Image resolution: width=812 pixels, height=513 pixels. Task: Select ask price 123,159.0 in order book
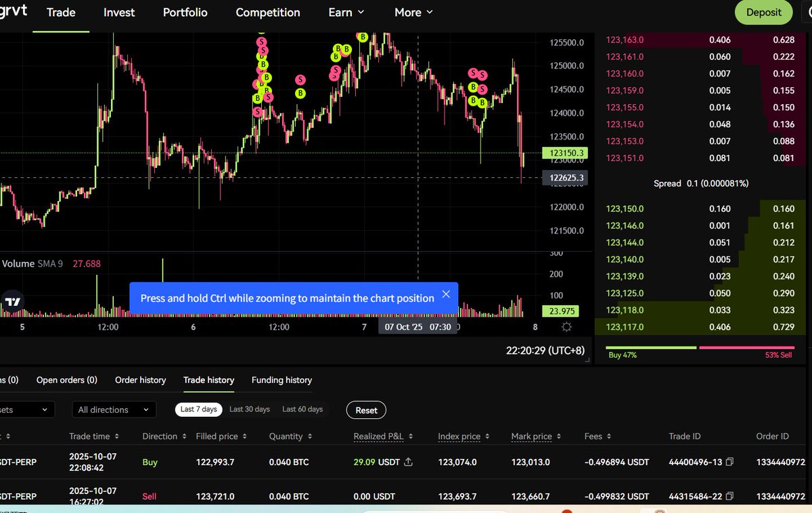pyautogui.click(x=625, y=91)
